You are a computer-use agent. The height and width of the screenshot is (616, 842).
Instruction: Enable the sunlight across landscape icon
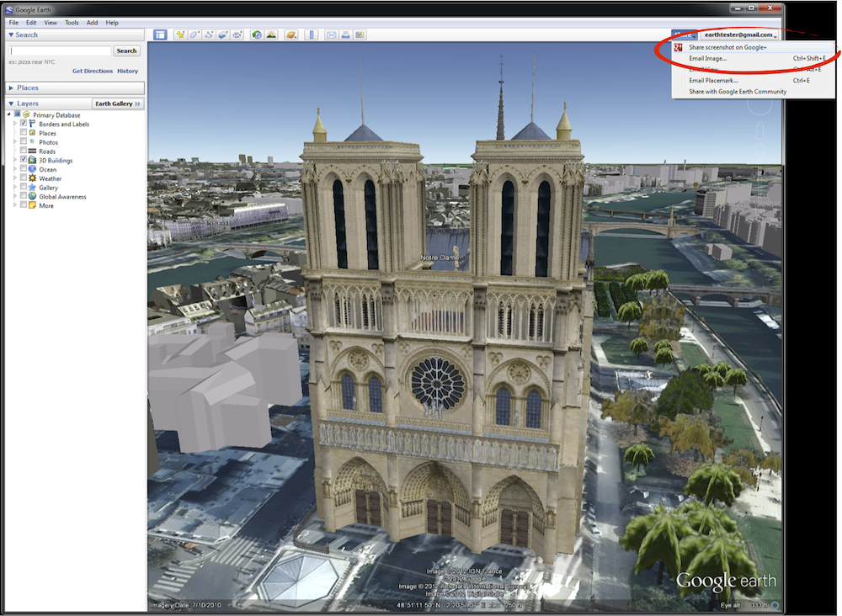click(271, 35)
